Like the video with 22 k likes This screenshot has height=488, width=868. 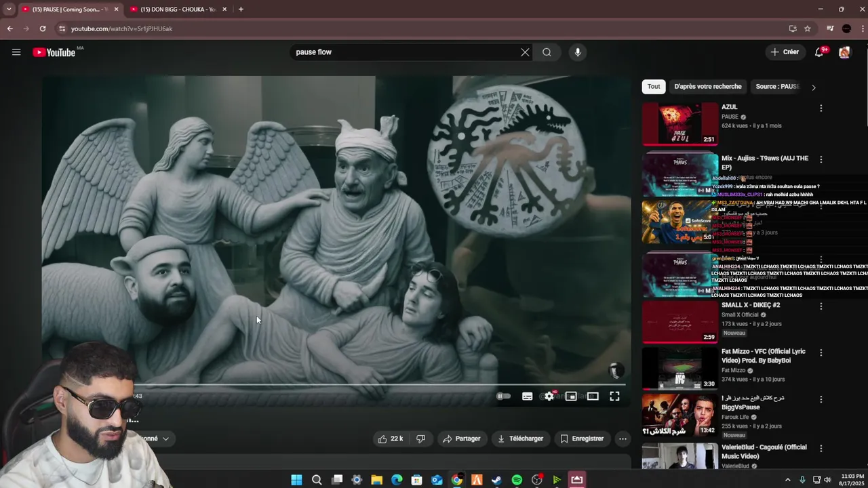(391, 439)
